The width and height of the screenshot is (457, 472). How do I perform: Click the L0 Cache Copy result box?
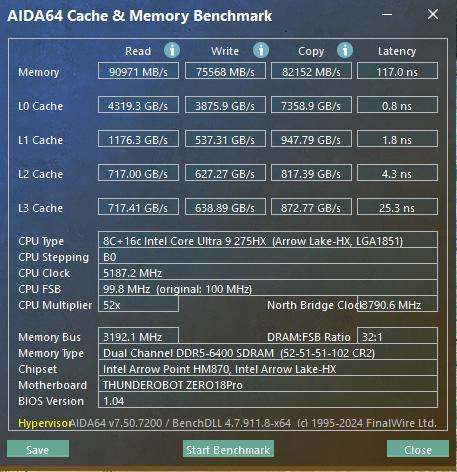[311, 105]
